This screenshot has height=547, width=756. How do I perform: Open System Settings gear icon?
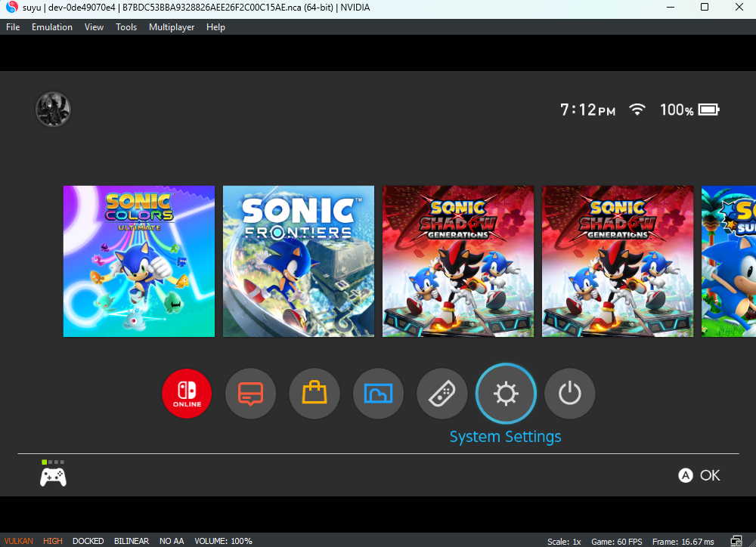coord(506,394)
